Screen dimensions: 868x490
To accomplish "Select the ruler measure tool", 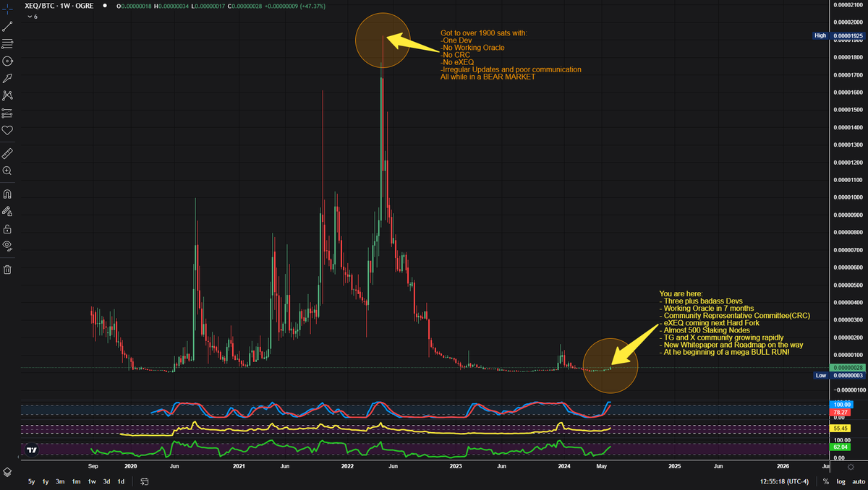I will tap(7, 154).
